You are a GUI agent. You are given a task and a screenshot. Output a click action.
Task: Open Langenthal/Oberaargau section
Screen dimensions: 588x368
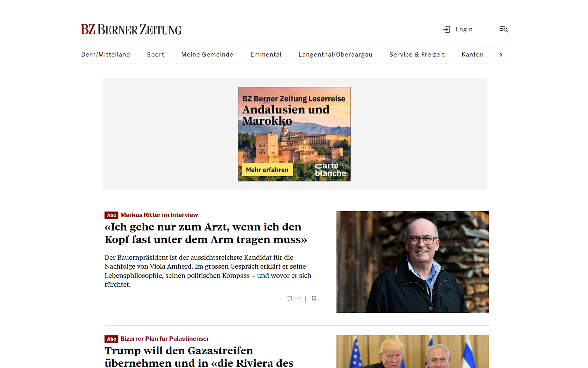coord(335,55)
